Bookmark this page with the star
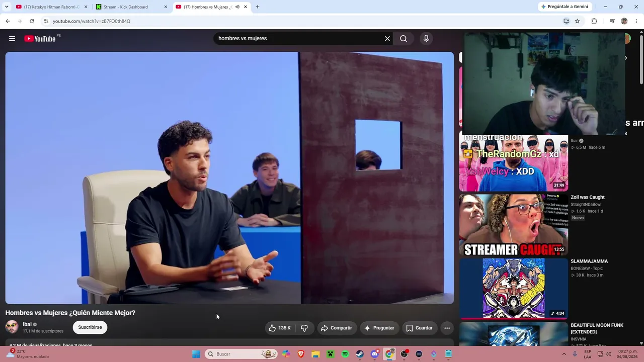Screen dimensions: 644x362 click(x=577, y=21)
